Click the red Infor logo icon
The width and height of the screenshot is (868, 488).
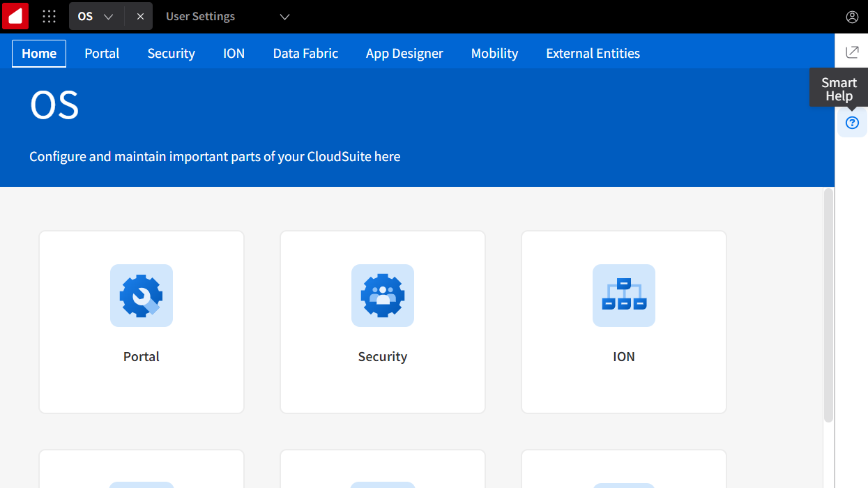pyautogui.click(x=15, y=16)
